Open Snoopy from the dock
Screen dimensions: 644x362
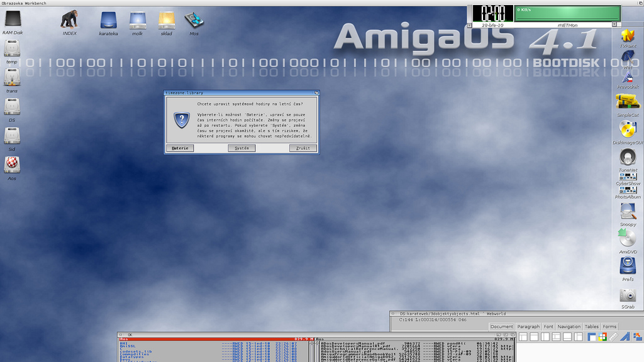tap(627, 211)
